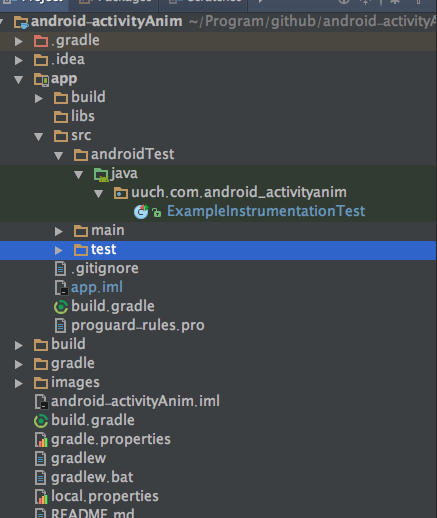
Task: Select the gradle.properties file name
Action: [111, 440]
